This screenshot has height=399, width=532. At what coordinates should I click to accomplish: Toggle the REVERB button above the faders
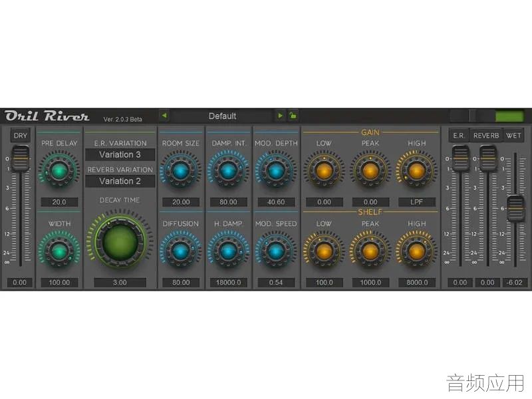click(x=486, y=136)
